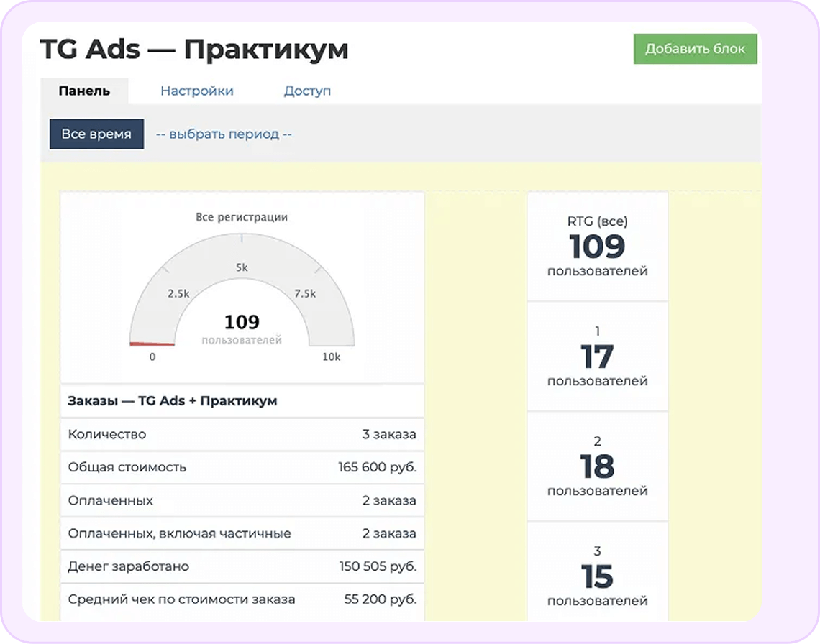Screen dimensions: 820x644
Task: Stay on the Панель tab
Action: (x=84, y=91)
